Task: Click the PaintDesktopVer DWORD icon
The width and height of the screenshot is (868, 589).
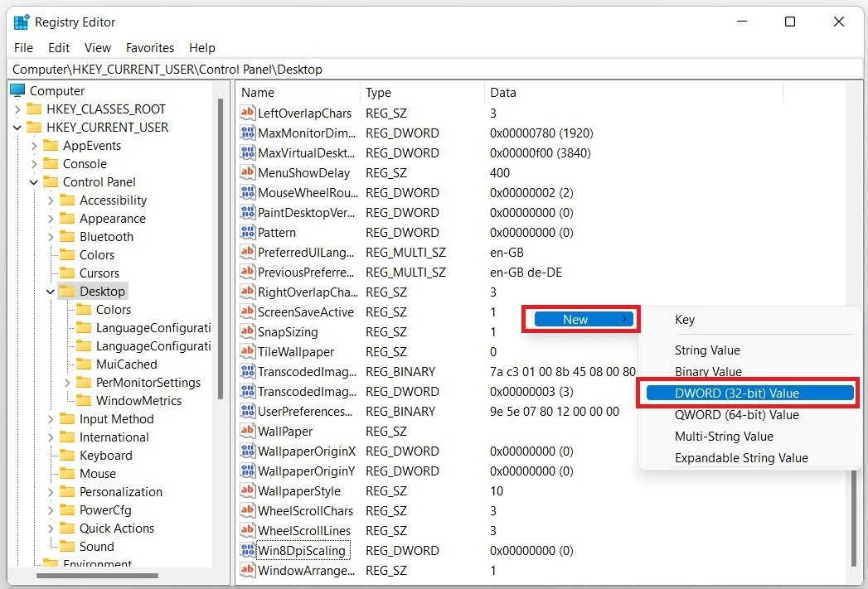Action: 247,212
